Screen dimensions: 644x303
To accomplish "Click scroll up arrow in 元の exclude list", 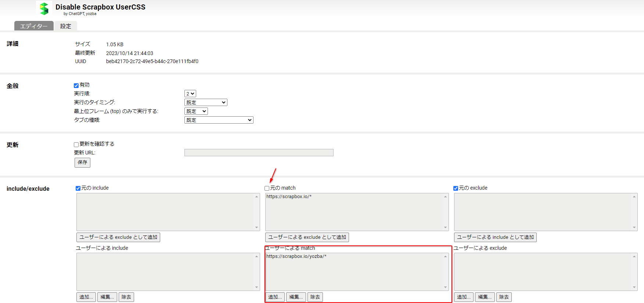I will [634, 197].
